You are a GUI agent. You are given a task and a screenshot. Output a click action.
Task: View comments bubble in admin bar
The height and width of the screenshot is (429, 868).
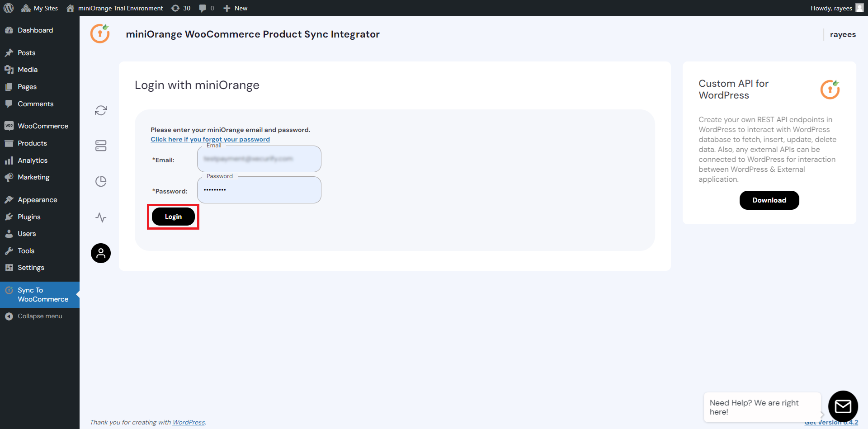coord(207,8)
